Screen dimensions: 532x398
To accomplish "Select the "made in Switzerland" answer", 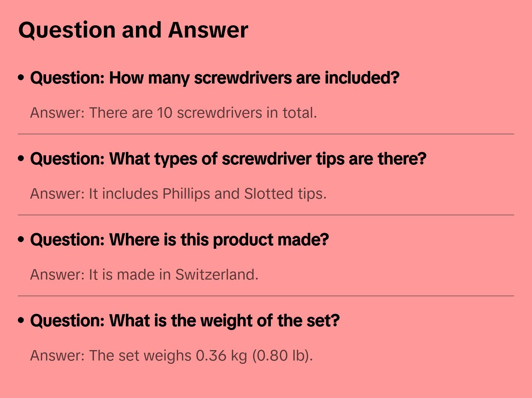I will (144, 275).
